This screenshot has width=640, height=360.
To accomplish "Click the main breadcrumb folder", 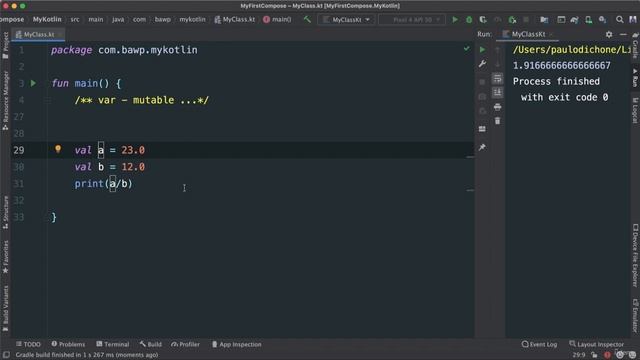I will pos(96,20).
